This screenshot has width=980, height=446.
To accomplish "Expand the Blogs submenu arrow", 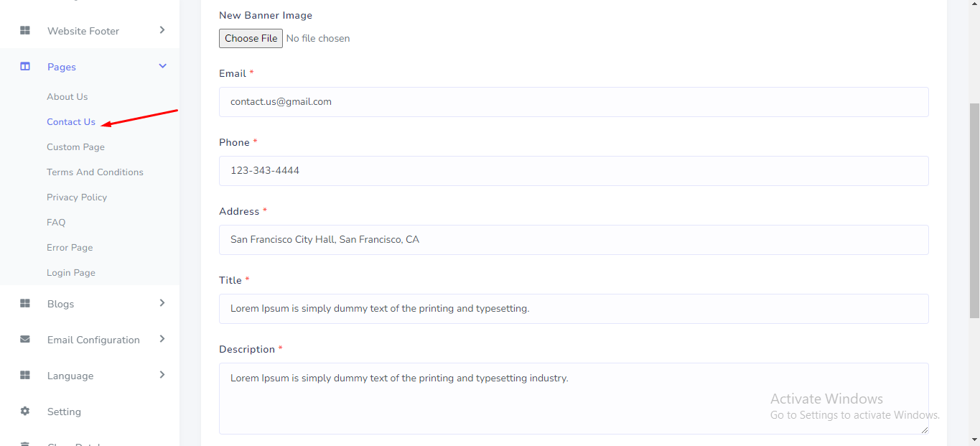I will point(162,303).
